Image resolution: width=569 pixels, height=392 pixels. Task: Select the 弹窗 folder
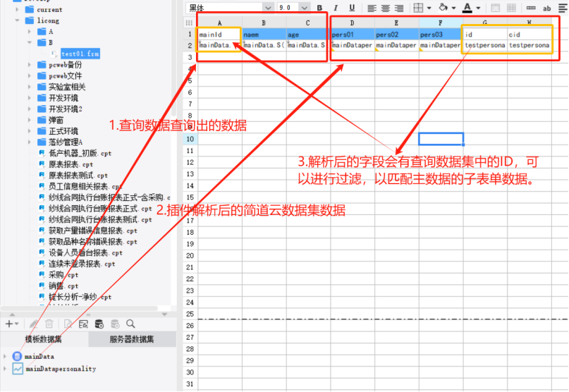pyautogui.click(x=56, y=120)
